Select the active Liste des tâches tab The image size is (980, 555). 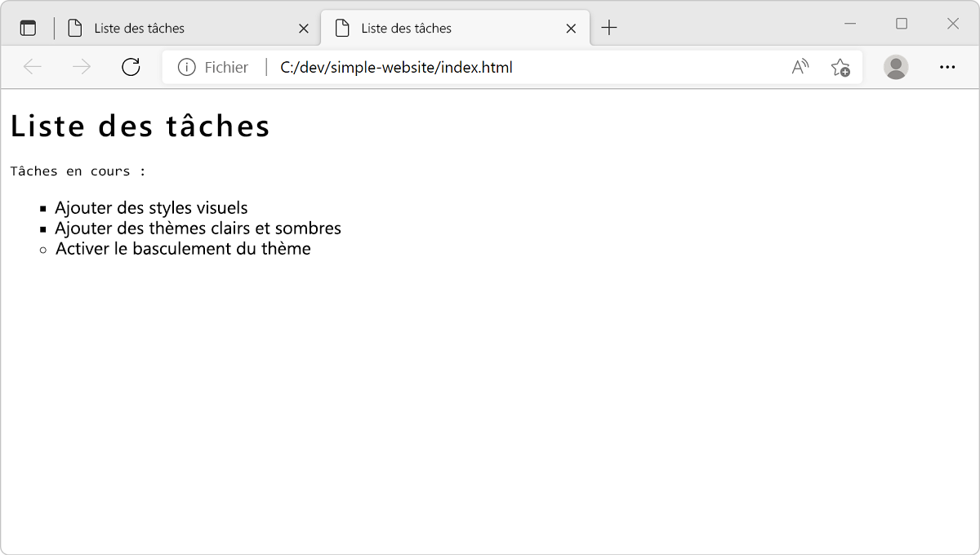coord(456,28)
